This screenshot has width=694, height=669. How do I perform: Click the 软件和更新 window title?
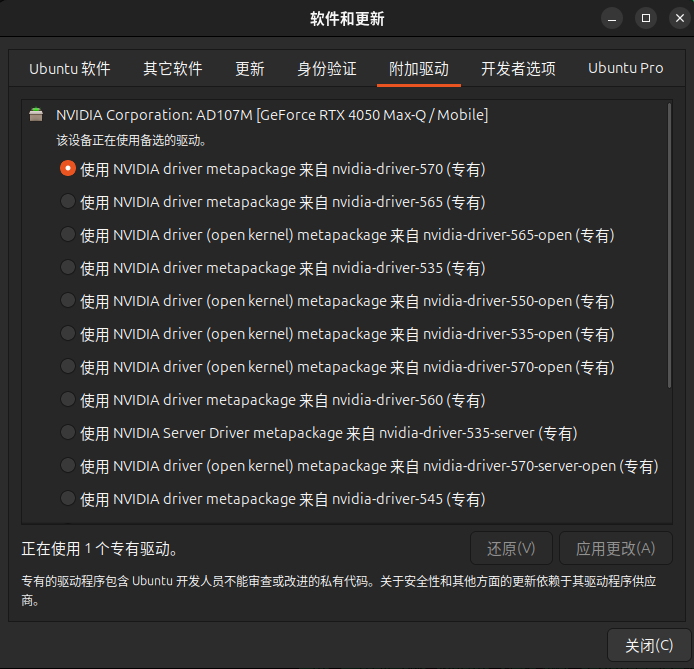tap(347, 19)
